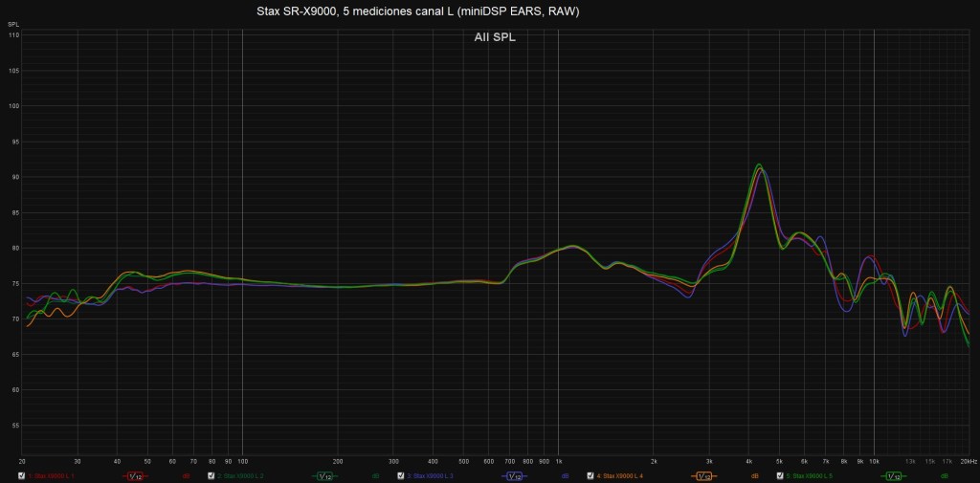Click the orange trace color sample for L 4

click(703, 475)
